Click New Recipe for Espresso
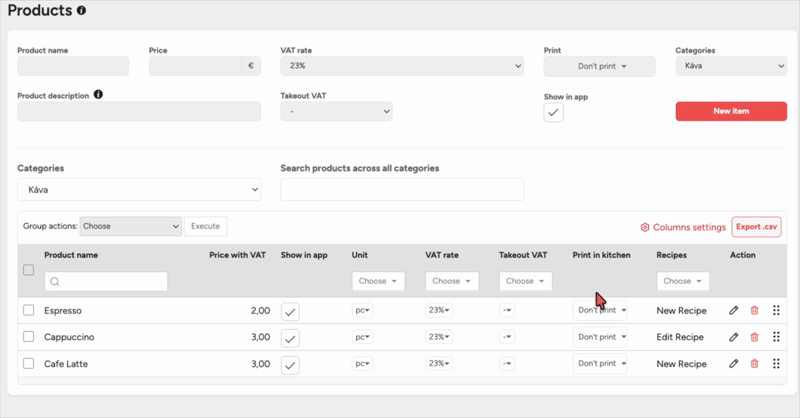This screenshot has width=800, height=418. [x=681, y=310]
